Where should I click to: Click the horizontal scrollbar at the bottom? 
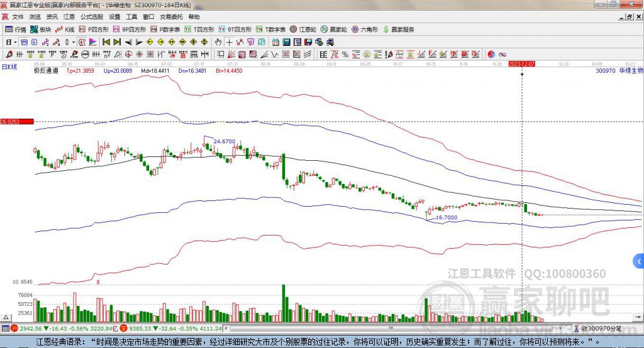pyautogui.click(x=377, y=328)
